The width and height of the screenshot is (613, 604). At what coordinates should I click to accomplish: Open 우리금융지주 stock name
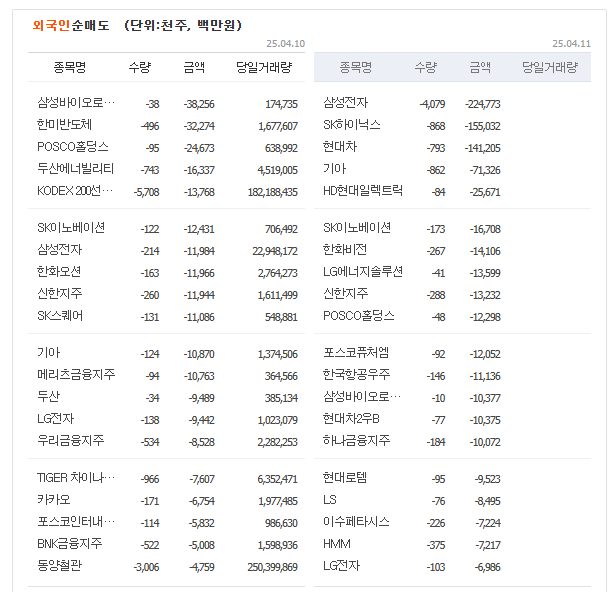(71, 441)
